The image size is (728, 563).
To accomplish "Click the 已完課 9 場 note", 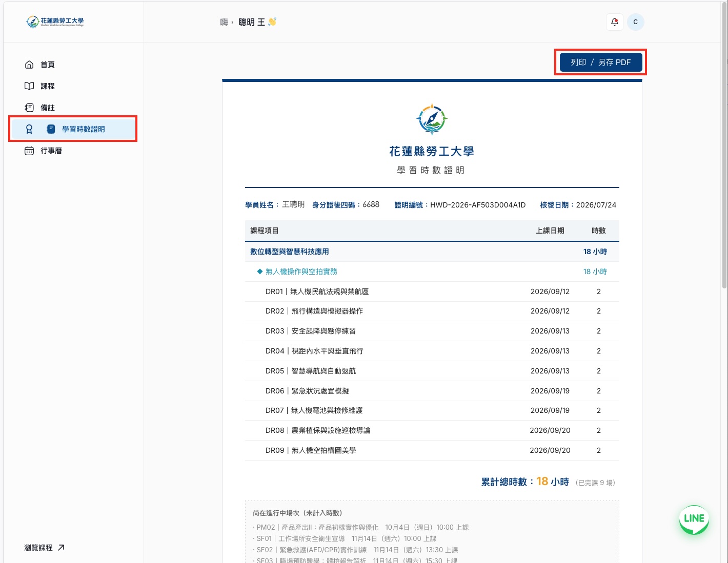I will (595, 483).
